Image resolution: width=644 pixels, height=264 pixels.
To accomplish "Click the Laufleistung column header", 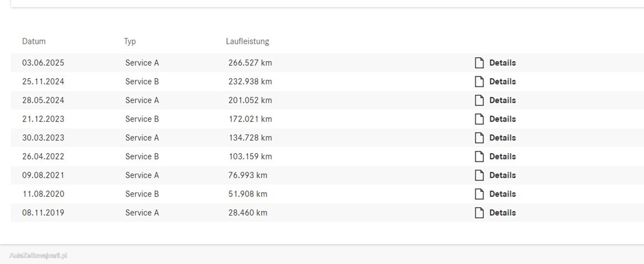I will pos(247,41).
